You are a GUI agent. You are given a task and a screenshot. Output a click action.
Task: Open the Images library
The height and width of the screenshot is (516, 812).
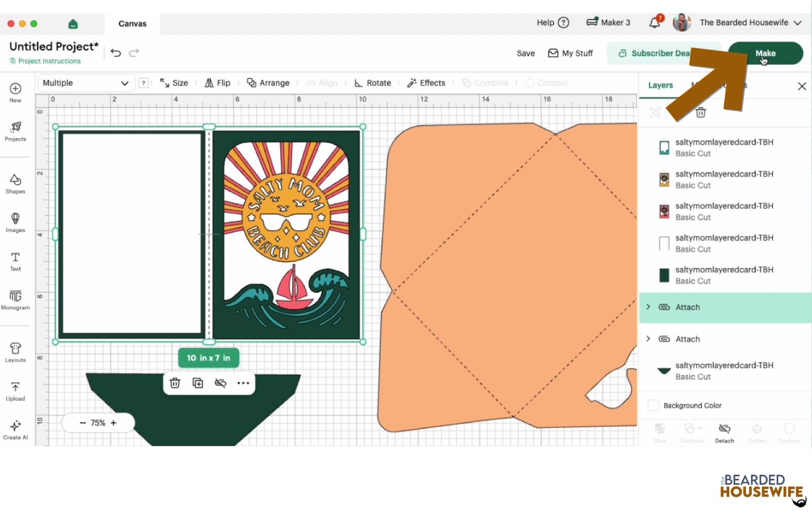[x=15, y=223]
